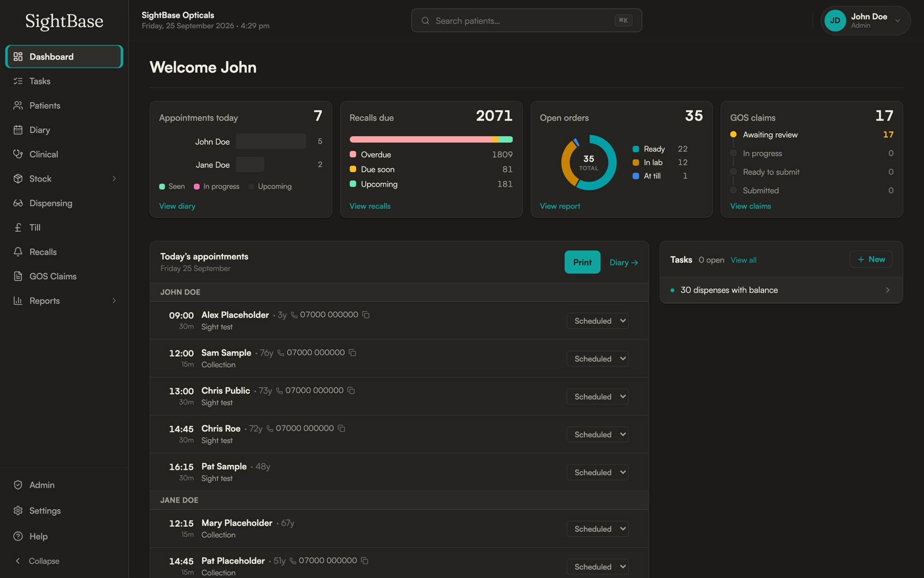Open Diary in the sidebar
Viewport: 924px width, 578px height.
point(64,130)
